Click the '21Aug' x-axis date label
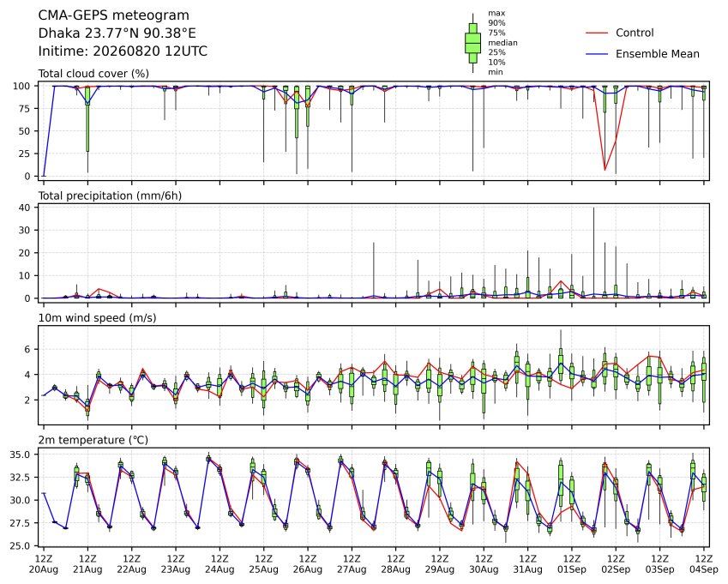This screenshot has width=728, height=584. [x=87, y=569]
